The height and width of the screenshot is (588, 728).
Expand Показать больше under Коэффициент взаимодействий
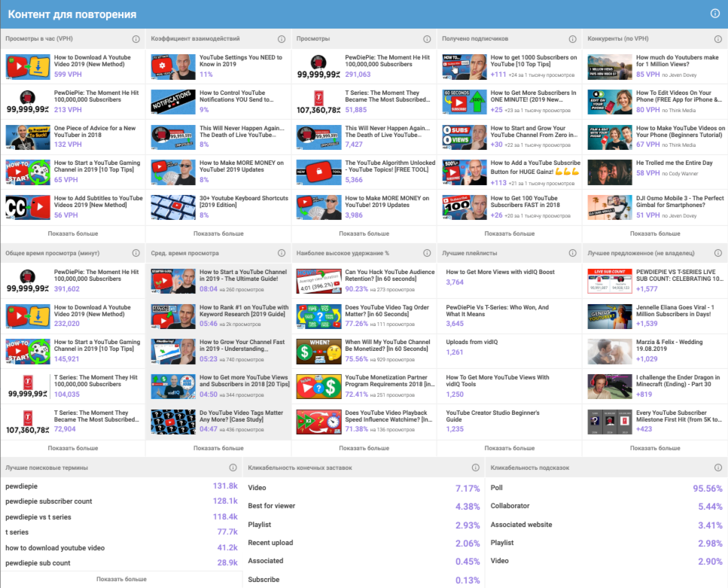[x=218, y=233]
